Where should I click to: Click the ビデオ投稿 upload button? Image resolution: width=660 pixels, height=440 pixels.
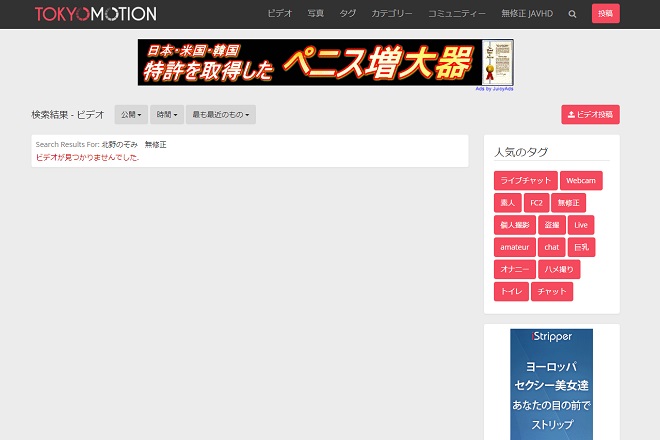pos(590,115)
